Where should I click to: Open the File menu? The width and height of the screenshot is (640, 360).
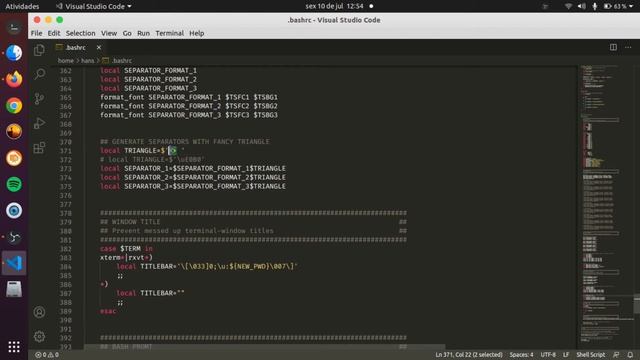tap(36, 33)
